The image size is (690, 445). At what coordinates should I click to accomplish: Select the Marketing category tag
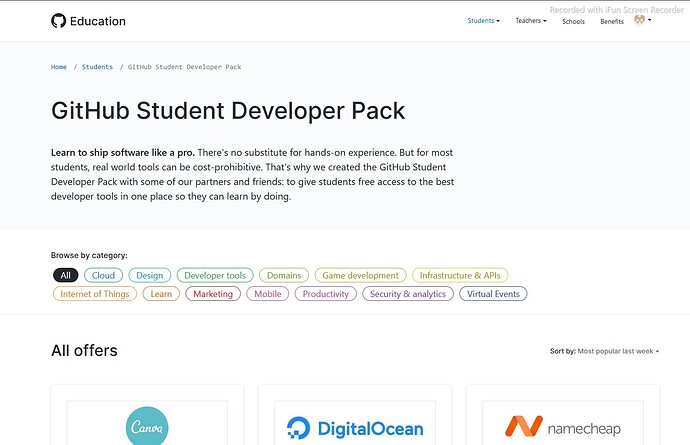213,294
